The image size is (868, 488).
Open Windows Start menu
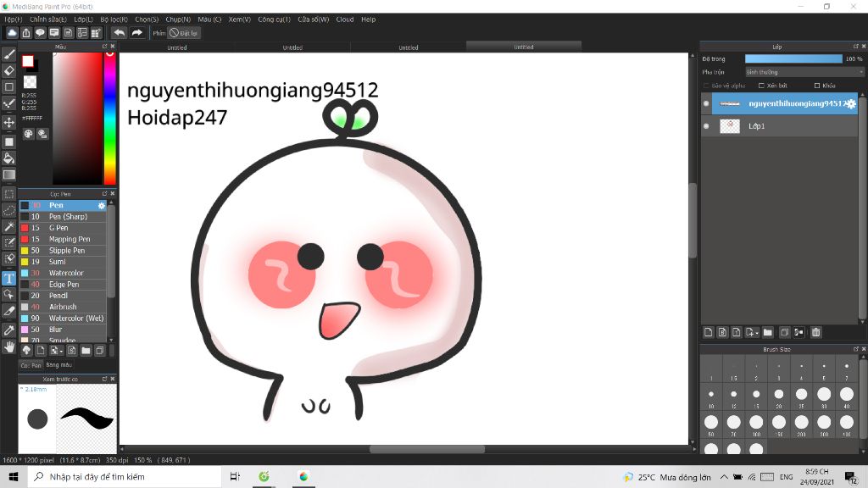click(14, 476)
